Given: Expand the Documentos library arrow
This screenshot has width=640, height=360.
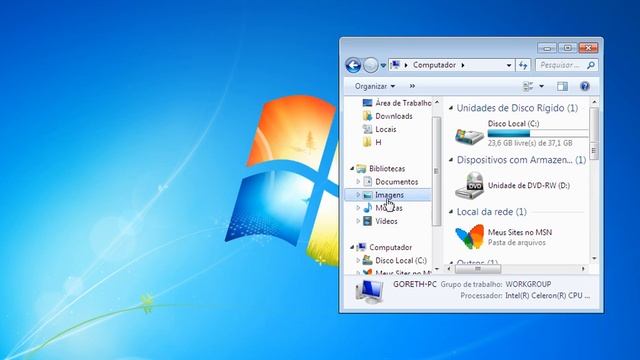Looking at the screenshot, I should click(x=358, y=181).
